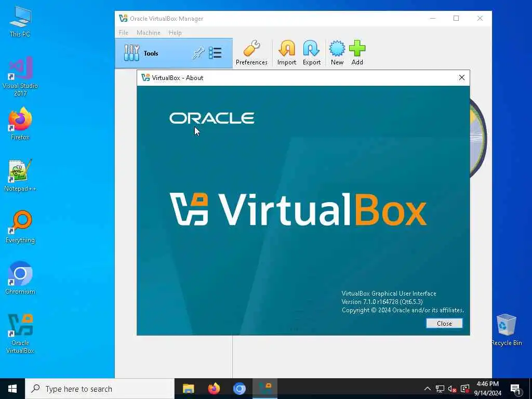Create a New virtual machine via toolbar
Screen dimensions: 532x399
tap(337, 53)
